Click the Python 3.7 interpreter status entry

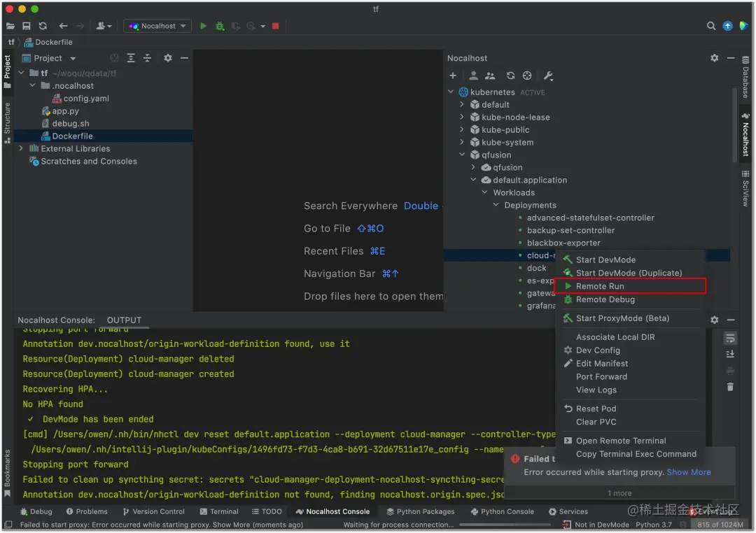(x=653, y=525)
